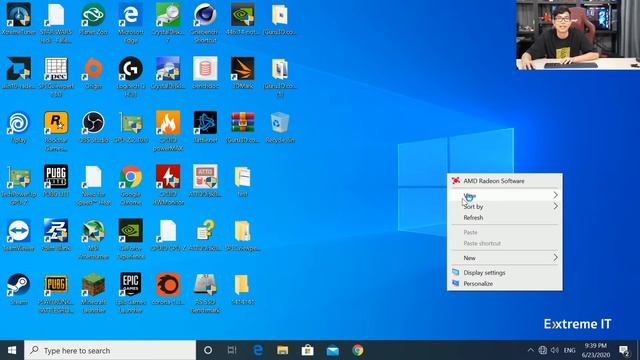The image size is (640, 360).
Task: Show hidden system tray icons
Action: click(530, 350)
